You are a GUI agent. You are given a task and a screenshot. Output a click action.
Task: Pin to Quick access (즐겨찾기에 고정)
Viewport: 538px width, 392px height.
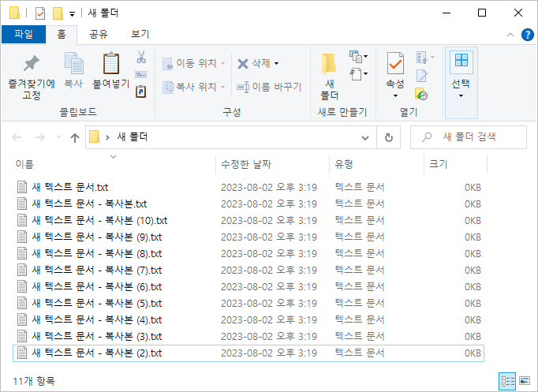[32, 77]
